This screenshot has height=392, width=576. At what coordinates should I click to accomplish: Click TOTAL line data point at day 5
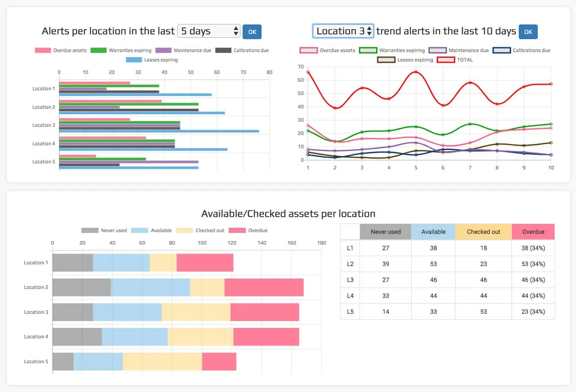pos(416,72)
